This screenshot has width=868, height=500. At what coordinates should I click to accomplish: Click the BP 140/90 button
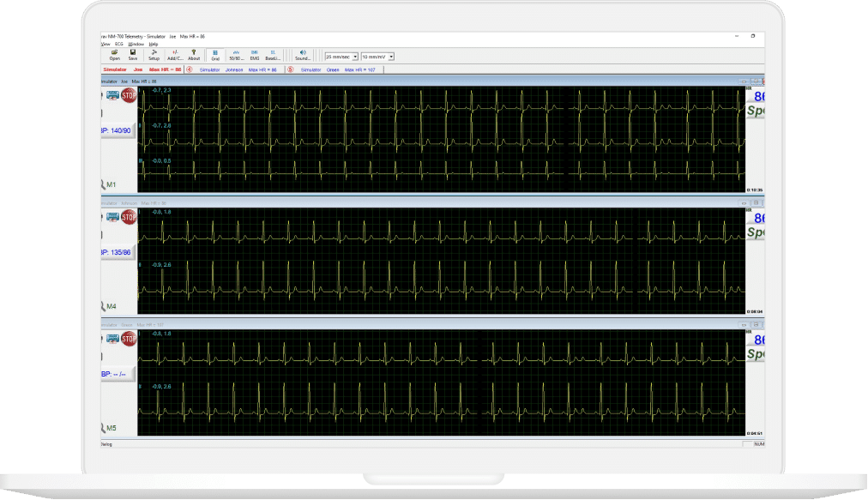pos(117,130)
